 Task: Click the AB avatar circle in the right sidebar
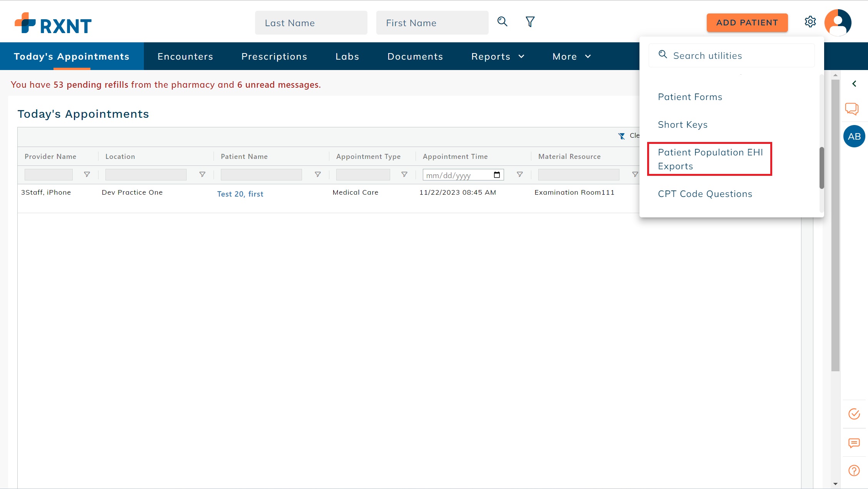(854, 136)
